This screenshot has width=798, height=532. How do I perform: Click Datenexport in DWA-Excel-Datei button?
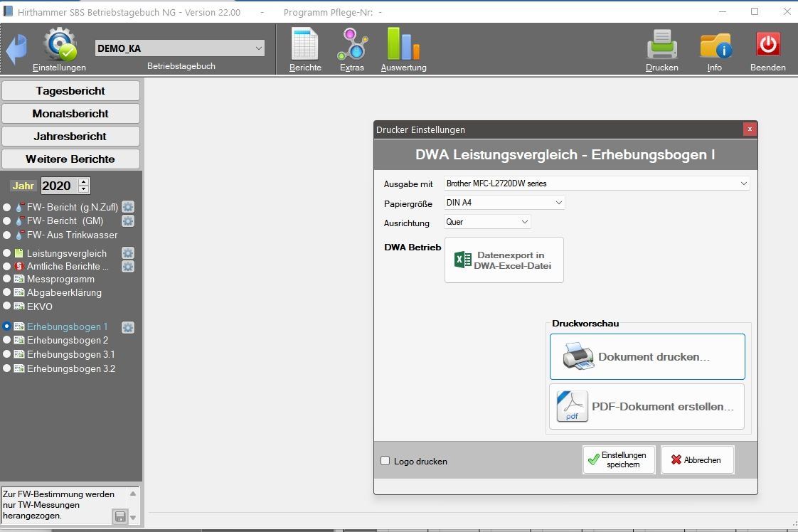504,260
